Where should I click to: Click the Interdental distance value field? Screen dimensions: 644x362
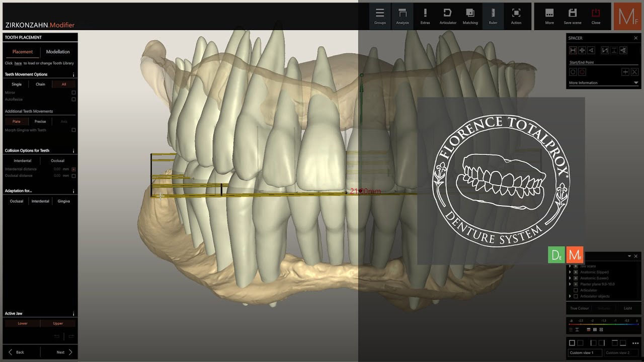click(57, 169)
